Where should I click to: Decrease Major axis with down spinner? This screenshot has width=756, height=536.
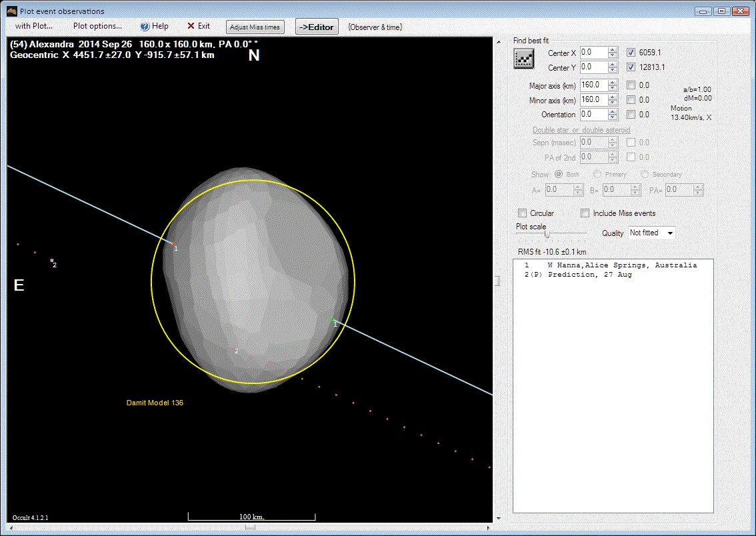[x=612, y=88]
